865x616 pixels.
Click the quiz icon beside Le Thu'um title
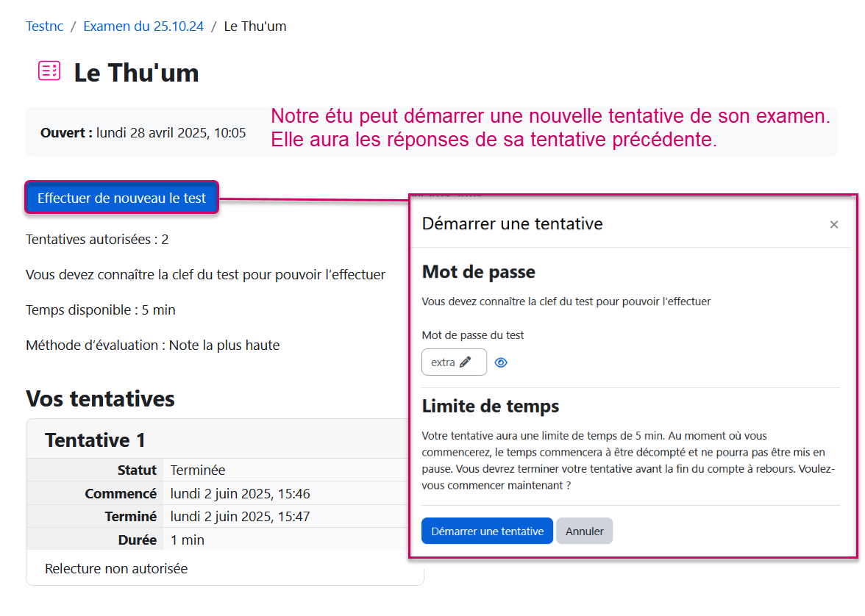point(49,71)
